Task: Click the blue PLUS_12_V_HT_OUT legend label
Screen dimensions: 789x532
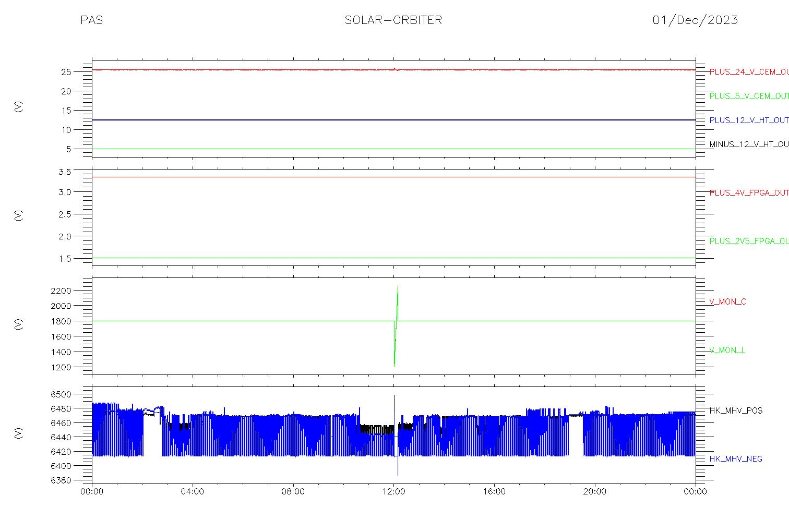Action: [x=749, y=120]
